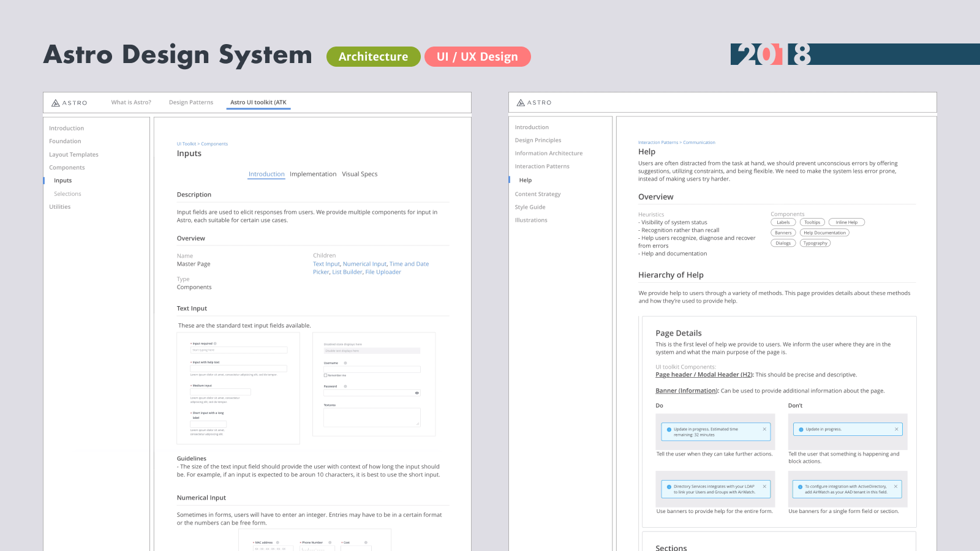Dismiss the 'Estimated time remaining' update banner
Image resolution: width=980 pixels, height=551 pixels.
764,429
